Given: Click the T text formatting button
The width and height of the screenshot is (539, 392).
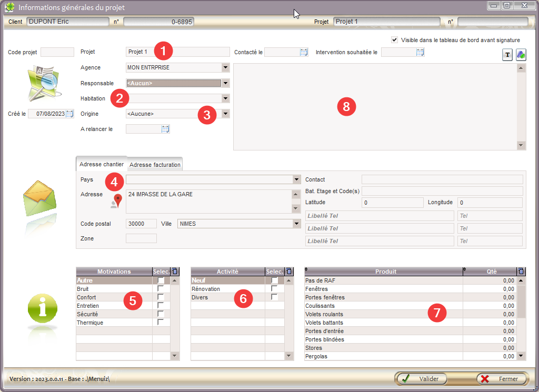Looking at the screenshot, I should (x=507, y=55).
